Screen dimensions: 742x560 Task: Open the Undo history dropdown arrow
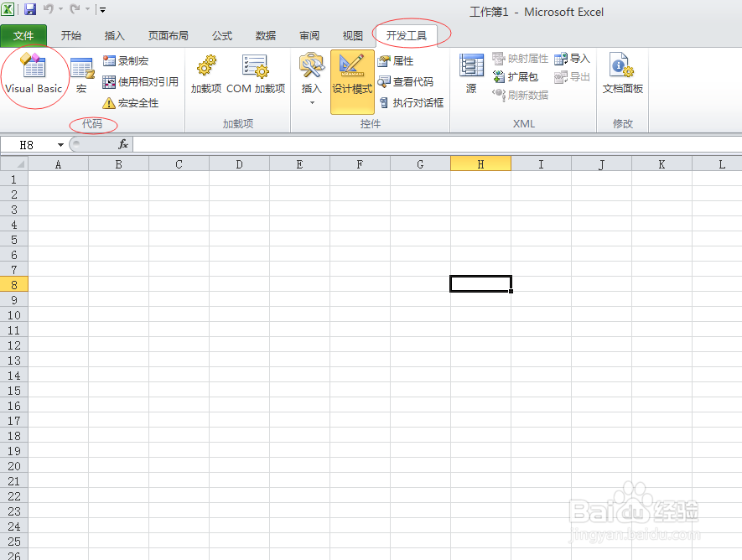pos(60,9)
